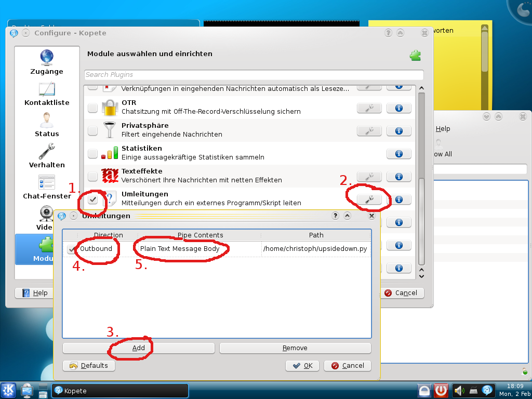Open the Verhalten settings section
Screen dimensions: 532x399
pos(47,156)
